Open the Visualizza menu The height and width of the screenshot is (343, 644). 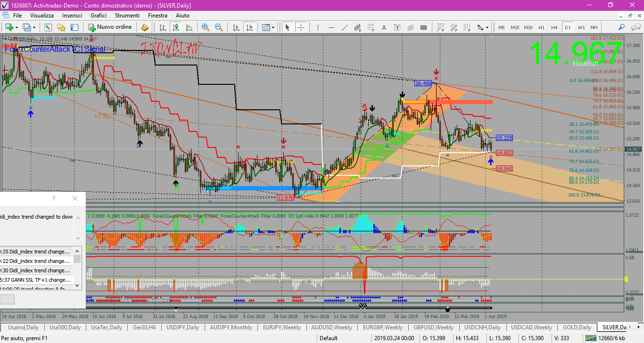42,16
